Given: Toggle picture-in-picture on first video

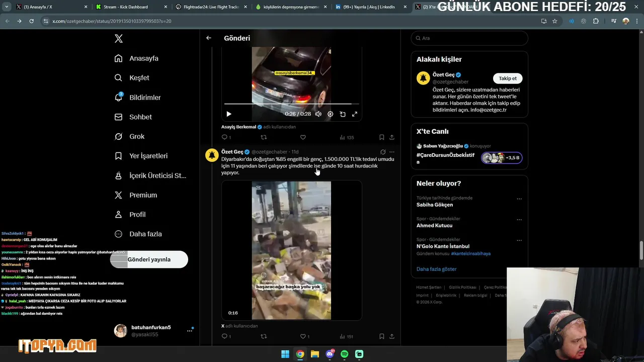Looking at the screenshot, I should pyautogui.click(x=343, y=114).
